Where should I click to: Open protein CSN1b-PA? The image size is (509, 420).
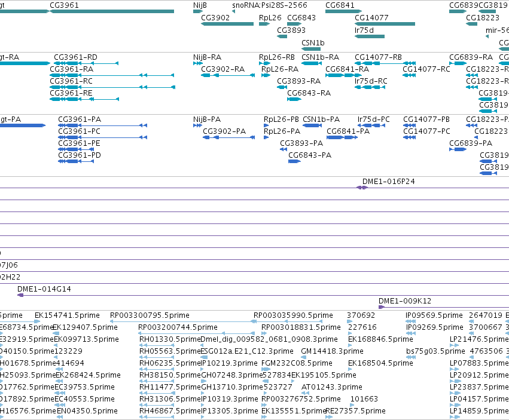coord(321,119)
